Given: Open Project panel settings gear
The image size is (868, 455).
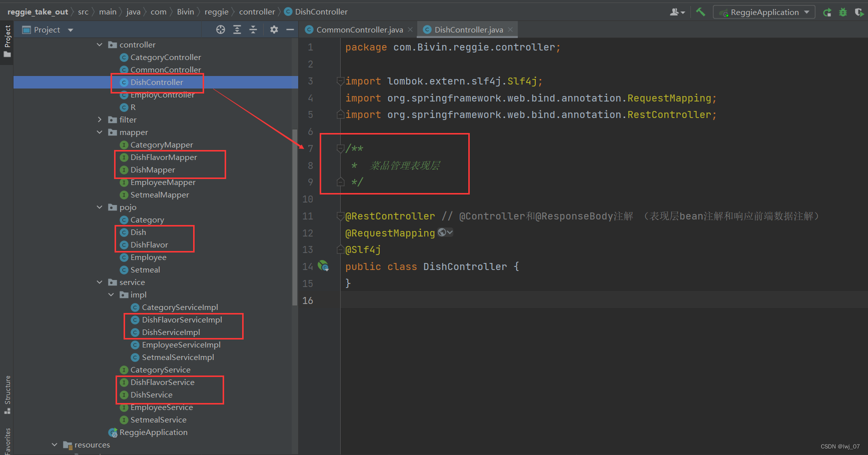Looking at the screenshot, I should coord(274,29).
